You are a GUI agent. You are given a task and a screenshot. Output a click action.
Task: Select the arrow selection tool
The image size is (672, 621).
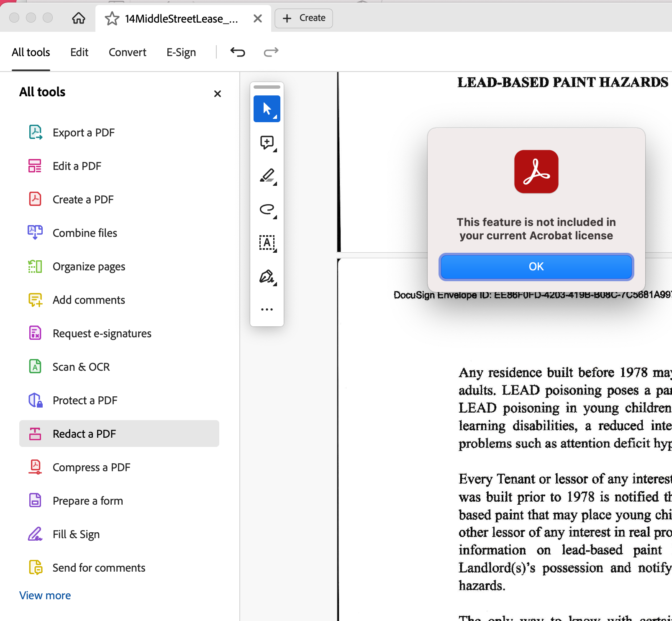267,108
